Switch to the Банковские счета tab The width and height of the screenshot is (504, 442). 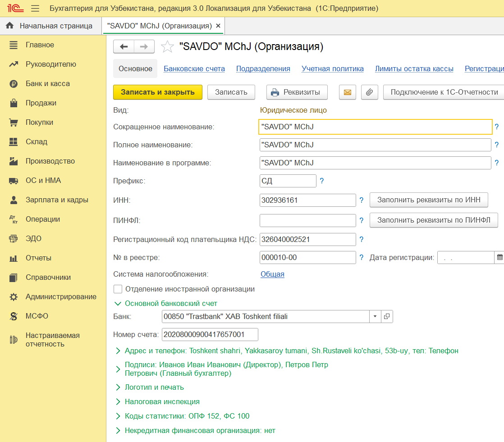click(194, 69)
